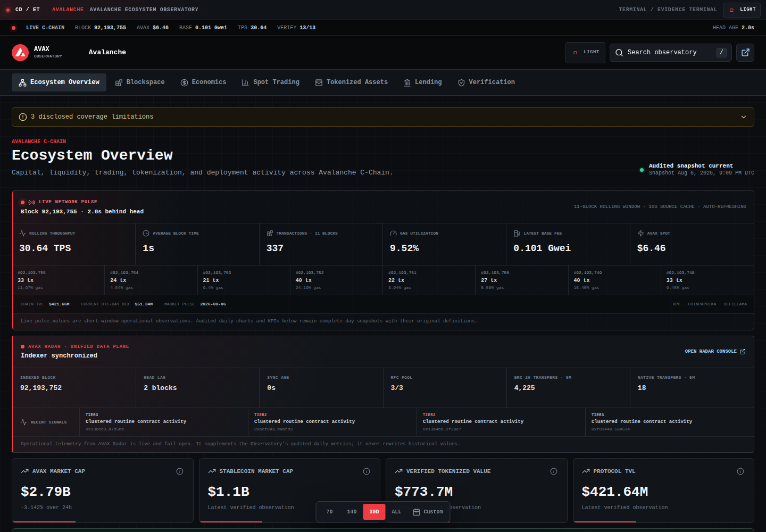
Task: Focus the Search observatory field
Action: pyautogui.click(x=670, y=52)
